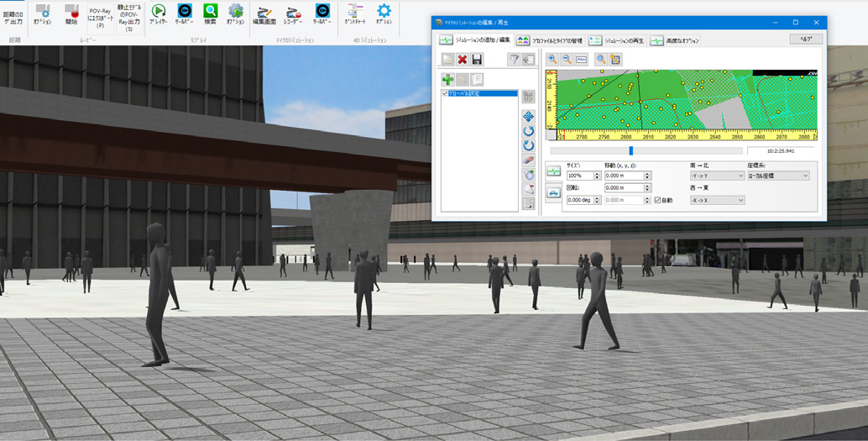Viewport: 868px width, 441px height.
Task: Select the eraser tool icon
Action: click(529, 160)
